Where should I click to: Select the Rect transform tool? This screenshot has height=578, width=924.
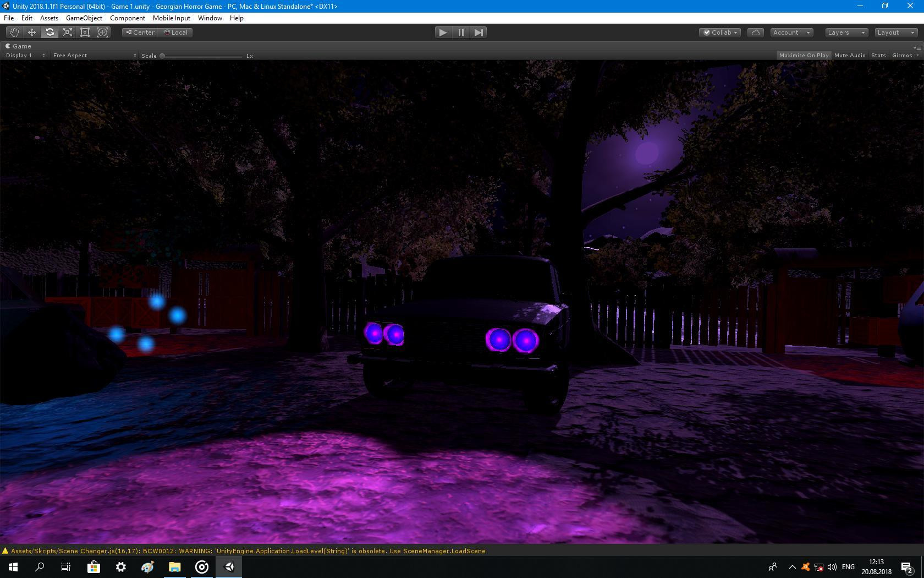coord(85,32)
